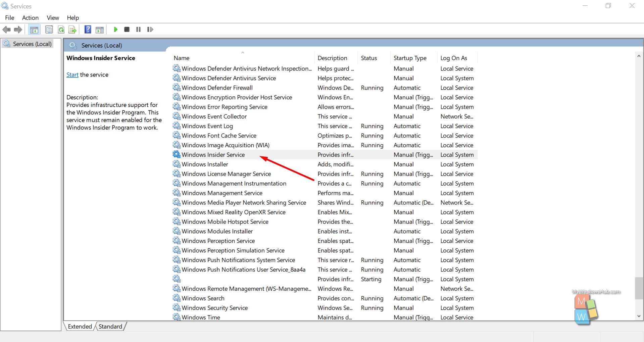
Task: Open the View menu
Action: 53,18
